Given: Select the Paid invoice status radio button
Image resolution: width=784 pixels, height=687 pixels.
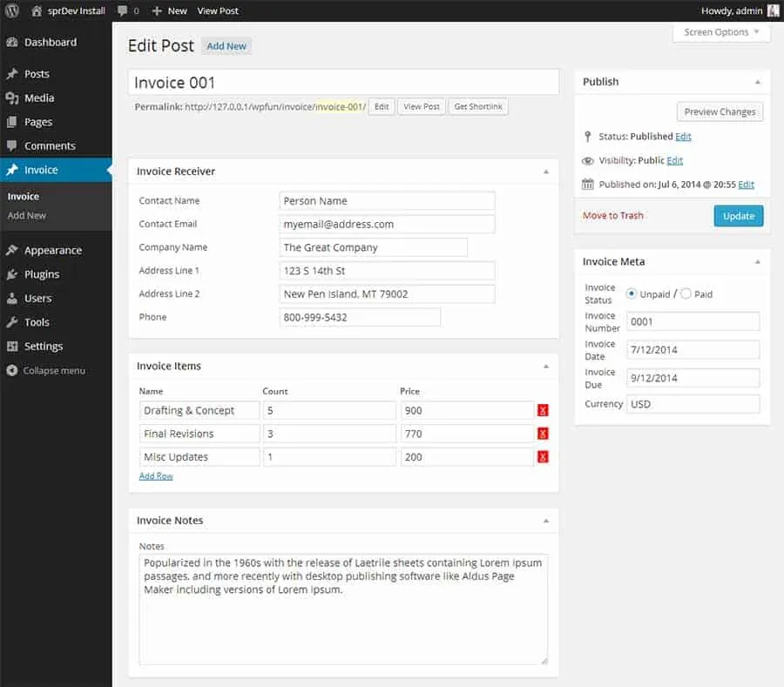Looking at the screenshot, I should [686, 293].
